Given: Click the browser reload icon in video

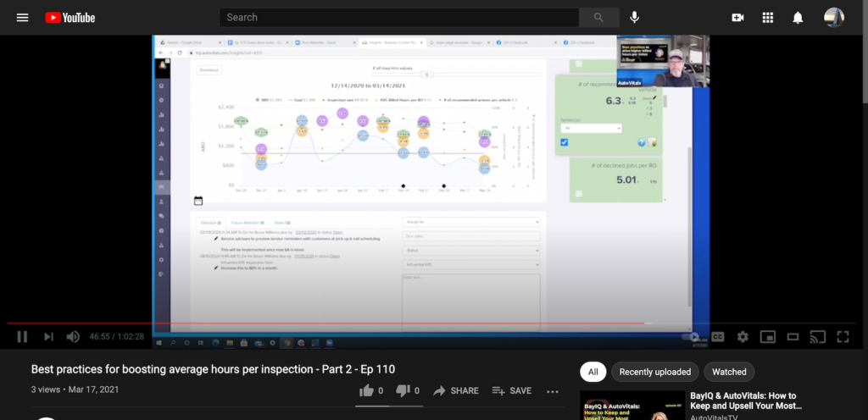Looking at the screenshot, I should click(180, 52).
